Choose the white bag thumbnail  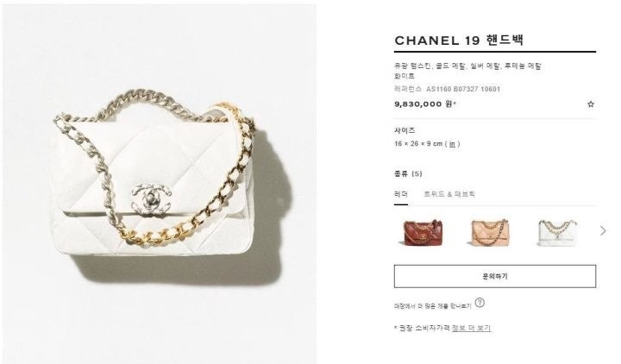[x=557, y=233]
